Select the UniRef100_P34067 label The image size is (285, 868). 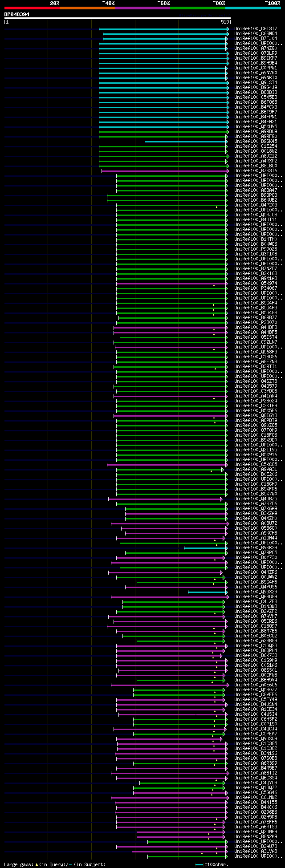pyautogui.click(x=256, y=288)
